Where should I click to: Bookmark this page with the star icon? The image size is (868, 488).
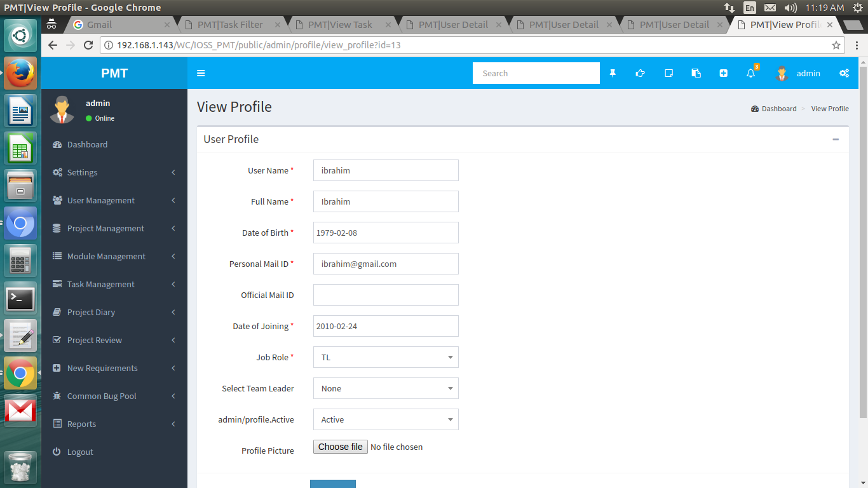[836, 45]
